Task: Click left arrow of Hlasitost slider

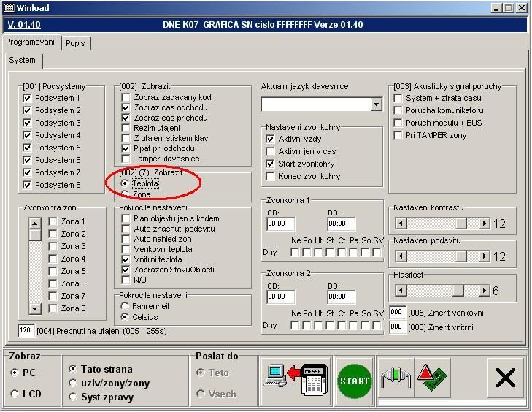Action: [400, 291]
